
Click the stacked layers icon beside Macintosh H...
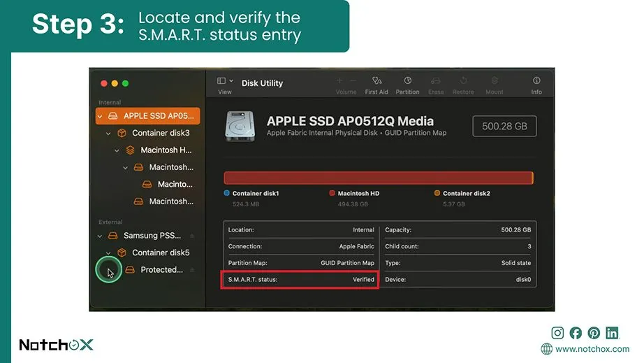point(130,150)
